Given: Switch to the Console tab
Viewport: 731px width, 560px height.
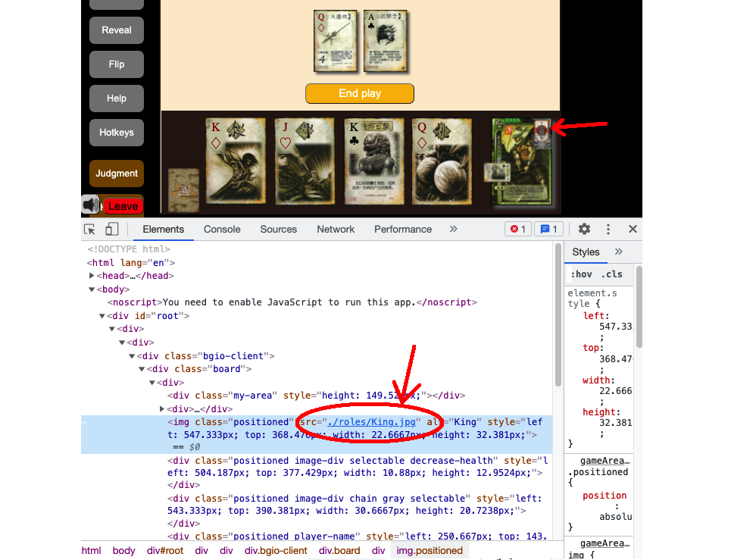Looking at the screenshot, I should [x=222, y=230].
